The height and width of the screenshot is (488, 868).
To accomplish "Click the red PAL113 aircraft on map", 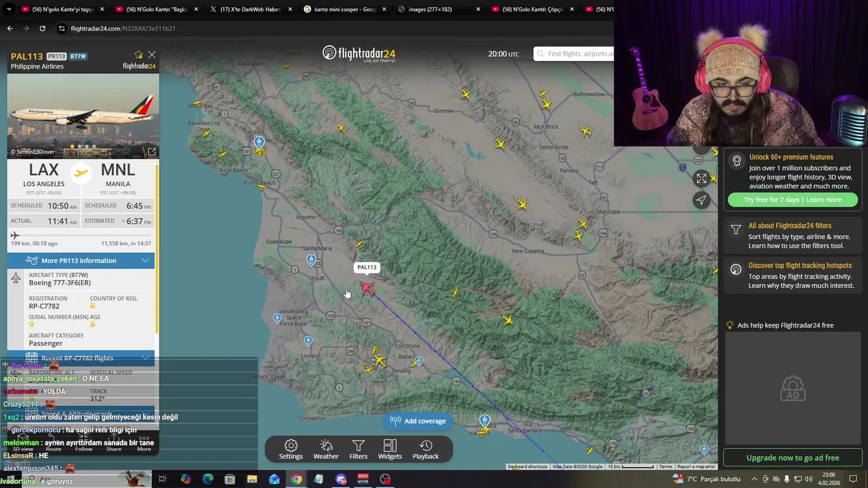I will pyautogui.click(x=367, y=289).
